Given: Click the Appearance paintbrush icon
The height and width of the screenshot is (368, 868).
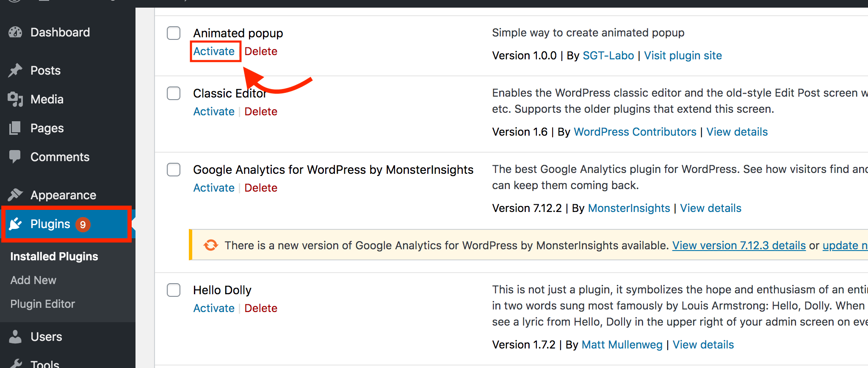Looking at the screenshot, I should click(15, 195).
